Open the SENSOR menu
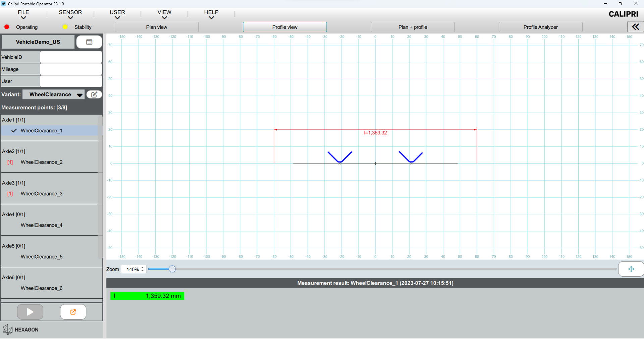Screen dimensions: 644x339 coord(70,14)
